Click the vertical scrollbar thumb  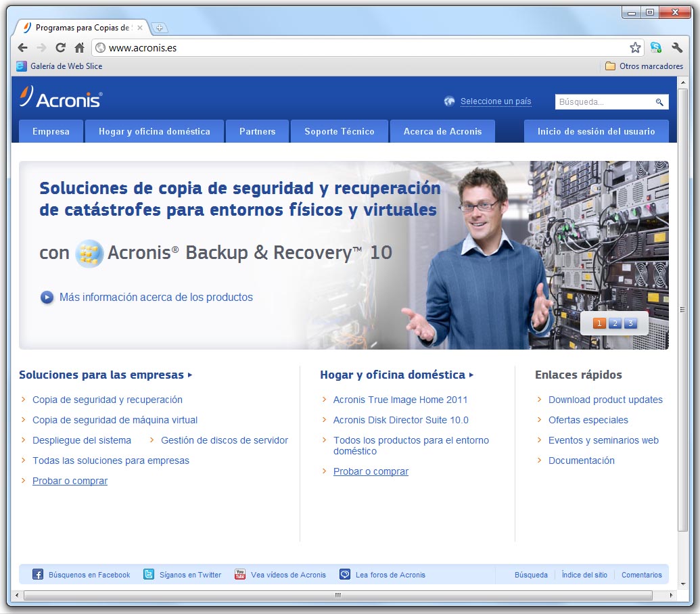point(682,310)
